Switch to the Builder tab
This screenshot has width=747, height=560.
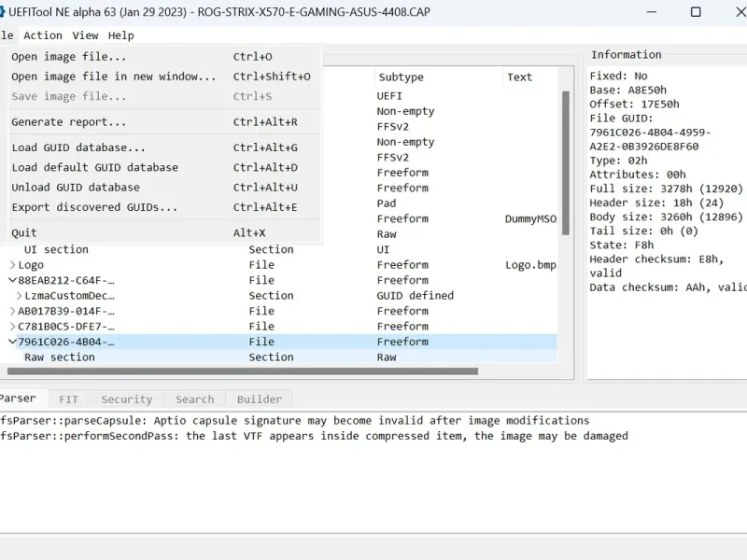[x=260, y=399]
